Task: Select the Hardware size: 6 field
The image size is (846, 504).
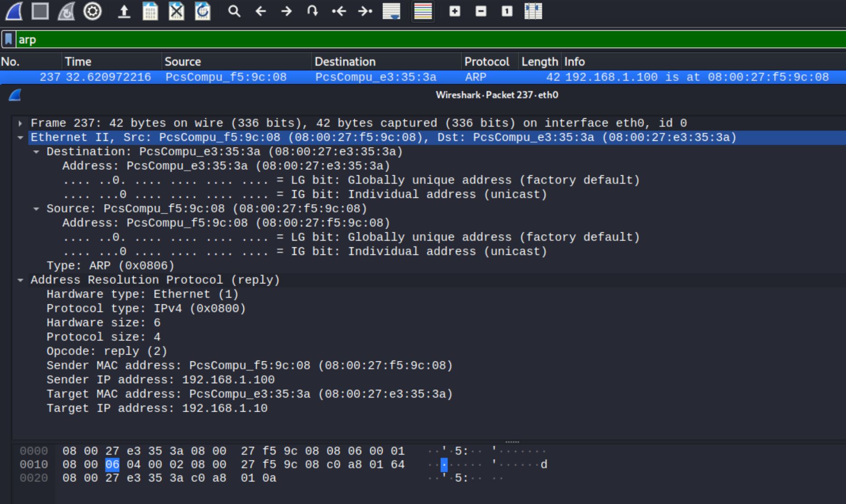Action: point(103,323)
